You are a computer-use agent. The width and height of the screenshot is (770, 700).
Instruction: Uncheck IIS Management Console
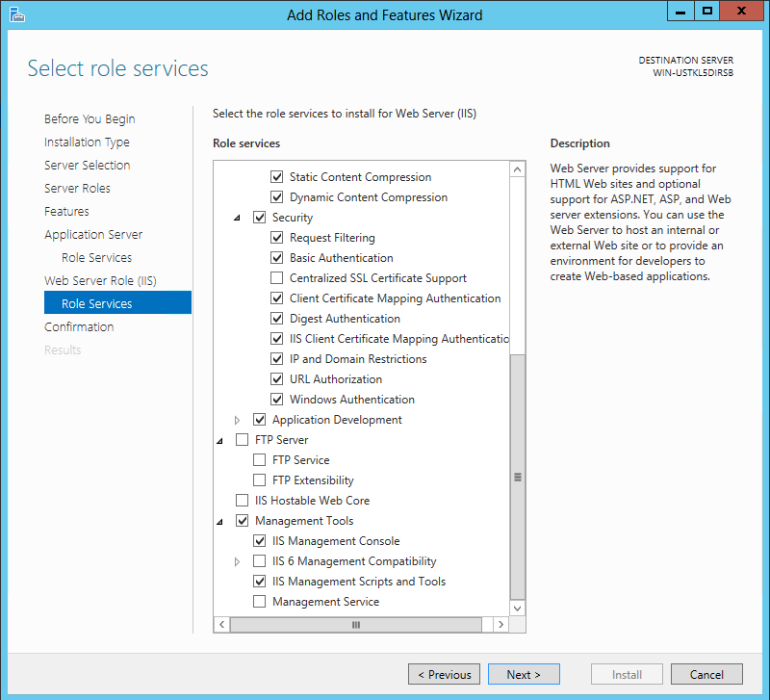coord(259,541)
